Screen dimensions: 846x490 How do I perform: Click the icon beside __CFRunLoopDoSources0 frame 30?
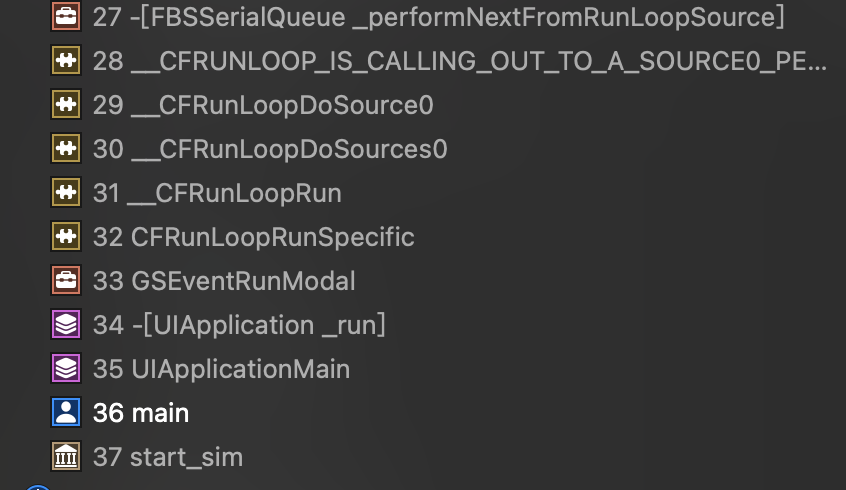tap(65, 149)
